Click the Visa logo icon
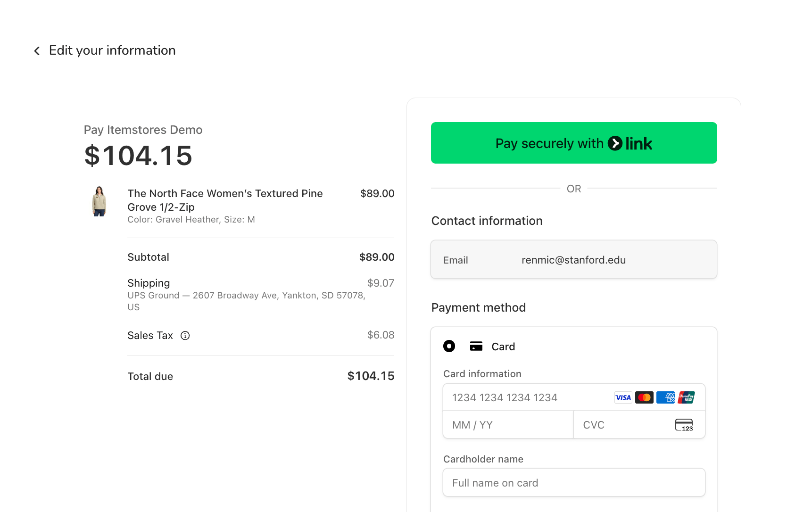The image size is (812, 512). (x=623, y=397)
